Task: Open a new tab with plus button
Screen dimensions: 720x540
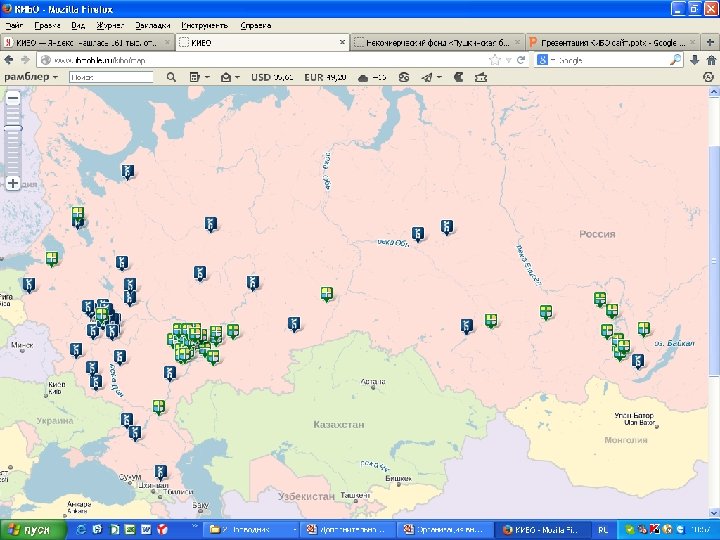Action: (710, 43)
